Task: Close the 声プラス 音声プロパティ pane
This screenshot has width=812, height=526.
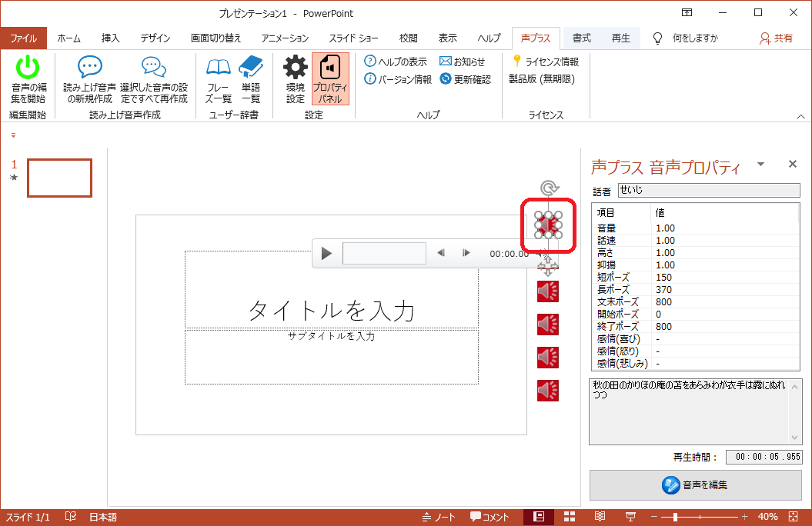Action: pos(792,164)
